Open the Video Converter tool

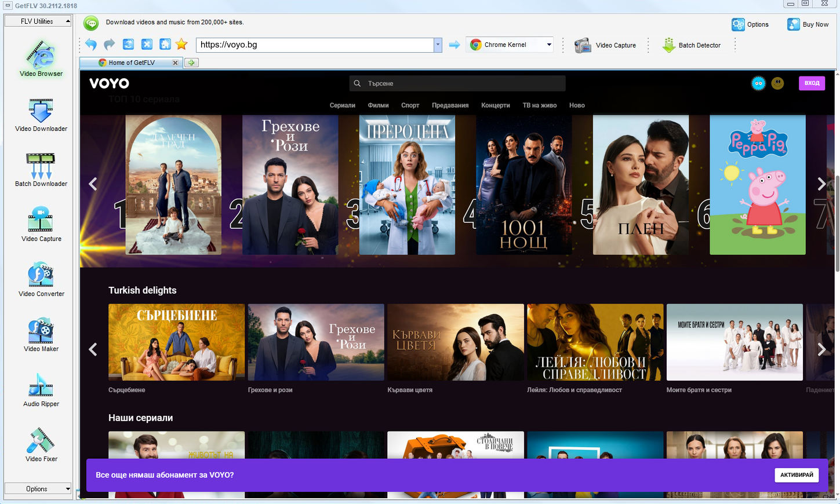coord(41,280)
